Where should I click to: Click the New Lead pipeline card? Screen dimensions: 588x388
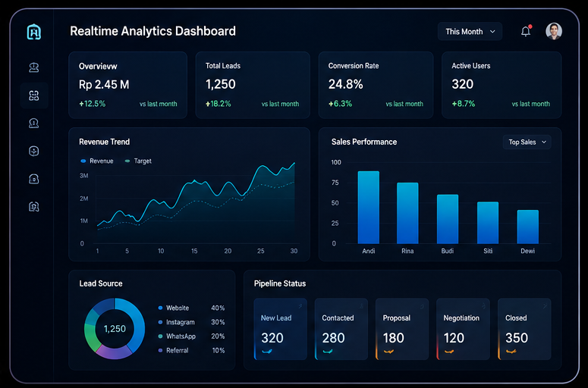pos(280,329)
